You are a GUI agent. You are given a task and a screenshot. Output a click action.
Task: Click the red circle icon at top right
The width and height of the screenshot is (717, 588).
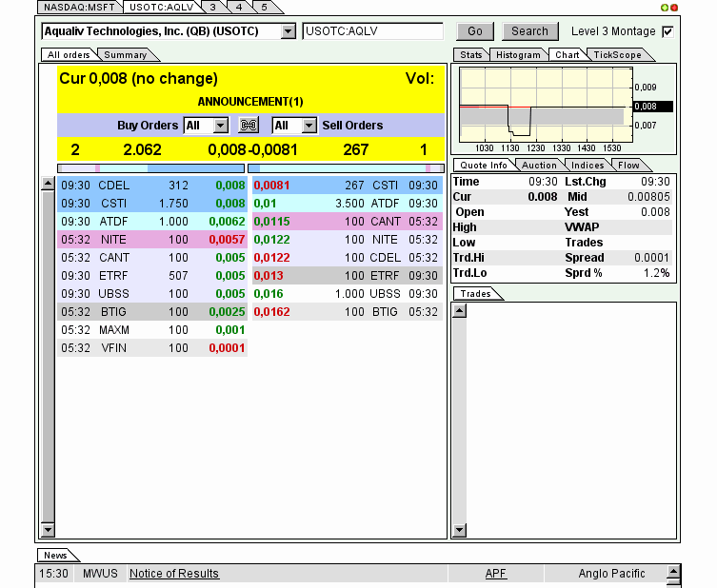[673, 8]
